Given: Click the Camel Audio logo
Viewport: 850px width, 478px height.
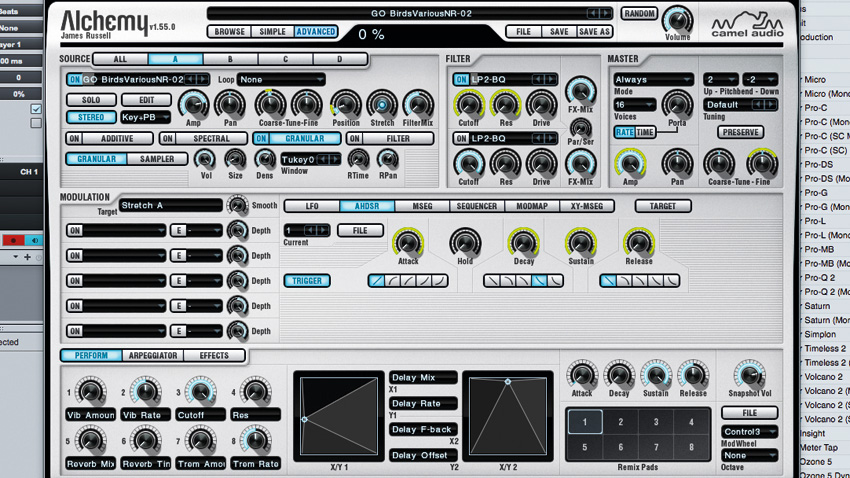Looking at the screenshot, I should pyautogui.click(x=747, y=25).
